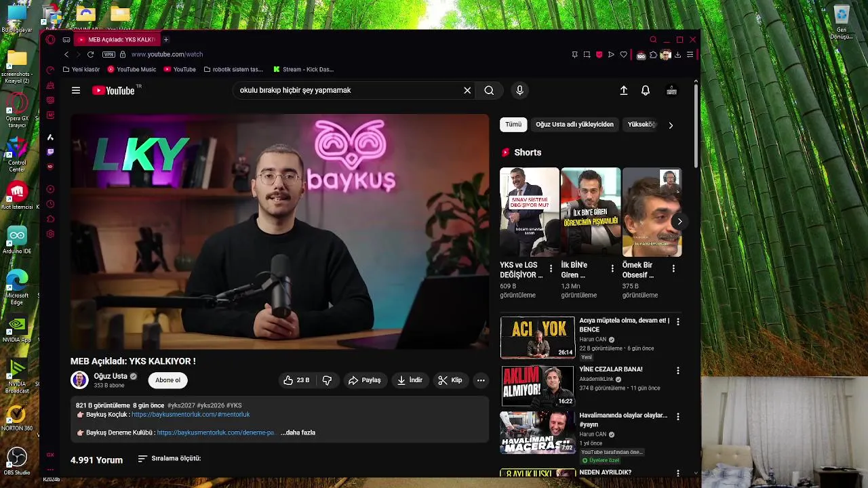Like the video with 23 B thumbs up
This screenshot has height=488, width=868.
click(x=296, y=380)
